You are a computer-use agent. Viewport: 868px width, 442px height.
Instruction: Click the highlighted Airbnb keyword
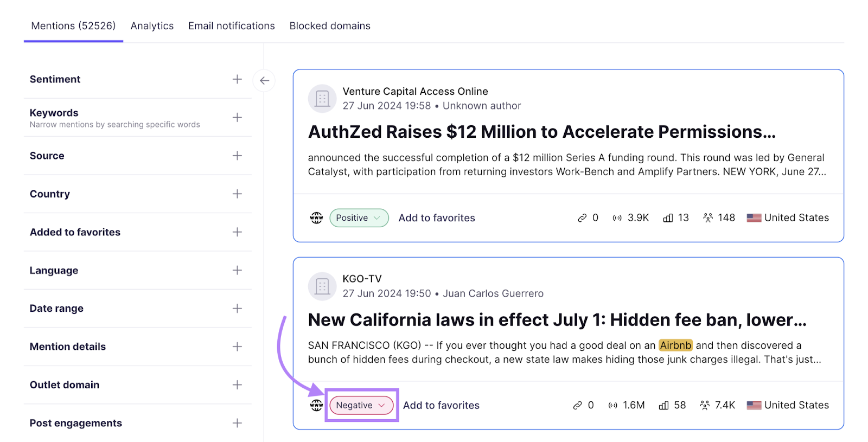674,345
